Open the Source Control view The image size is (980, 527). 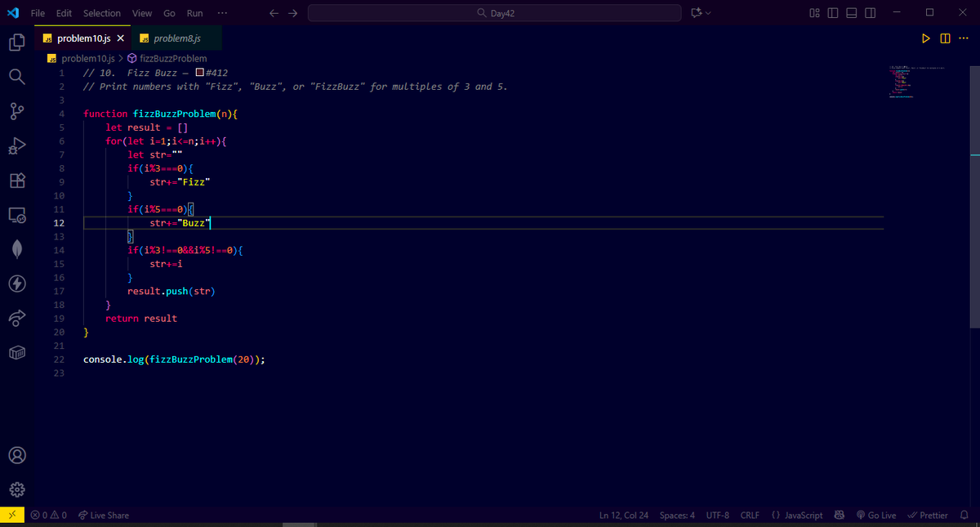pos(17,110)
